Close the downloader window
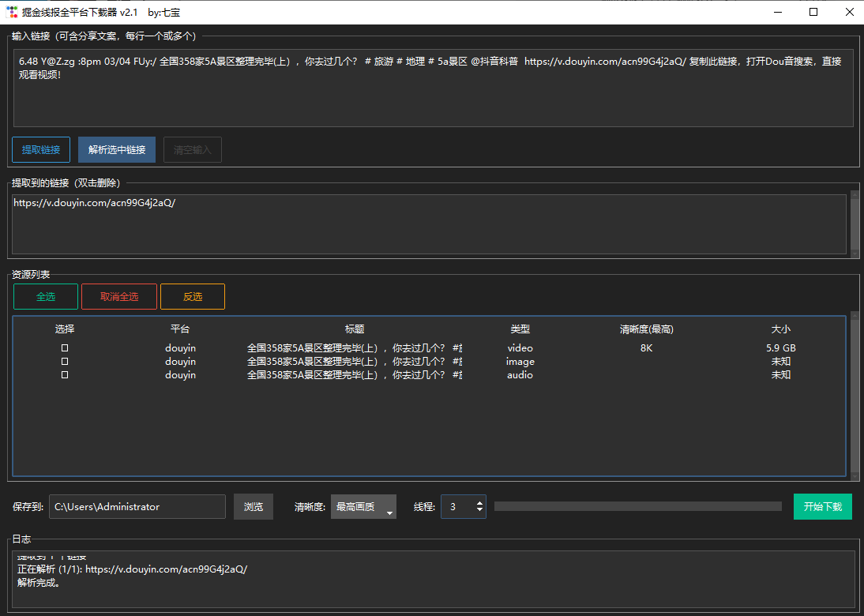The height and width of the screenshot is (616, 864). coord(849,12)
